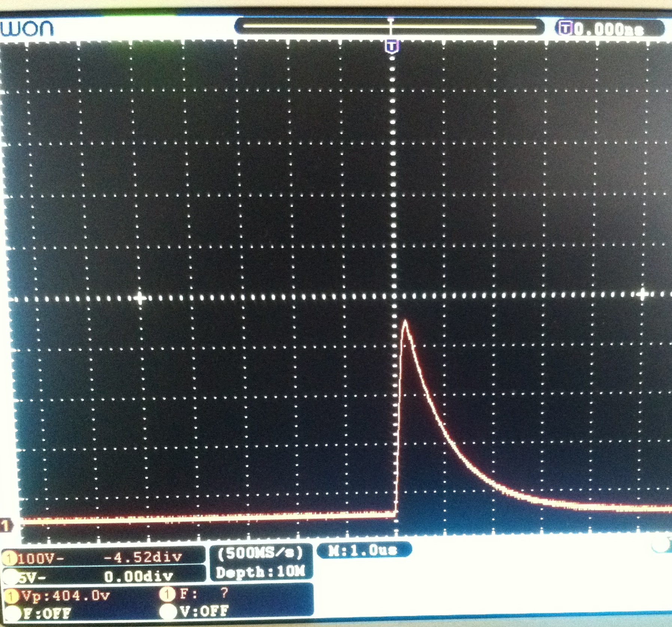Click the channel badge beside F:OFF

12,614
